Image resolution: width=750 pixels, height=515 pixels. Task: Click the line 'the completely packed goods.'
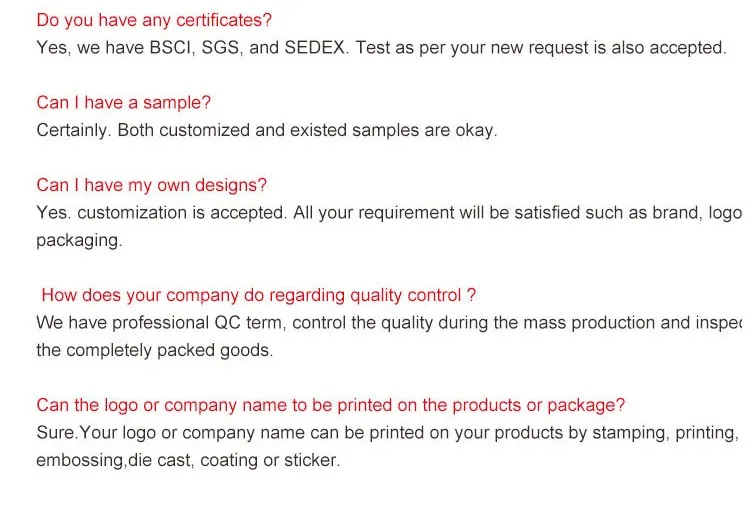click(x=154, y=351)
